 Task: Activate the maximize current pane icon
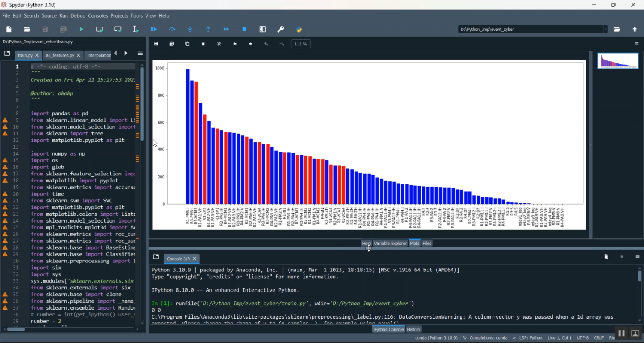click(262, 29)
